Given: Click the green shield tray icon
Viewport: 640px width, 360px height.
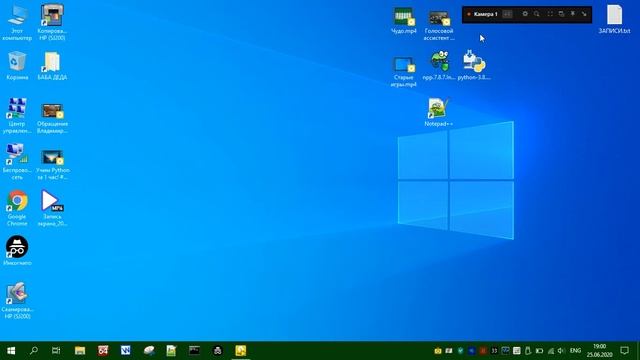Looking at the screenshot, I should point(460,351).
